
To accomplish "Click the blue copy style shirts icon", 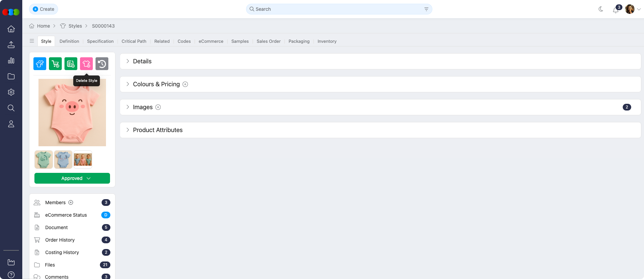I will click(40, 64).
